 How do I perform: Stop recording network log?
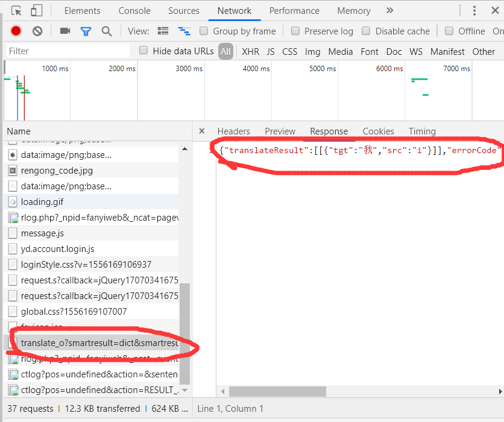coord(16,31)
